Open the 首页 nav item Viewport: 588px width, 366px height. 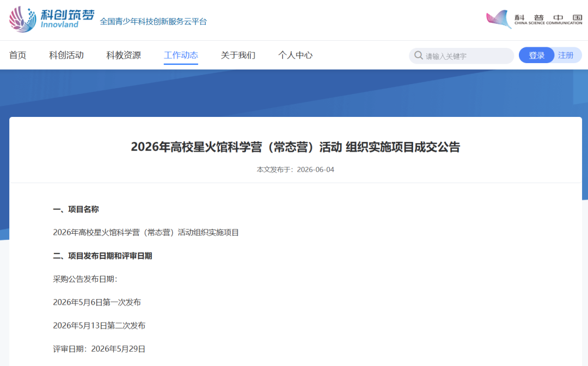17,55
